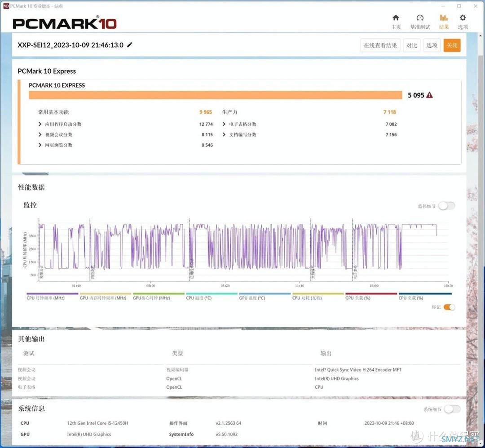This screenshot has width=485, height=448.
Task: Click the PCMark 10 Express heading
Action: tap(47, 71)
